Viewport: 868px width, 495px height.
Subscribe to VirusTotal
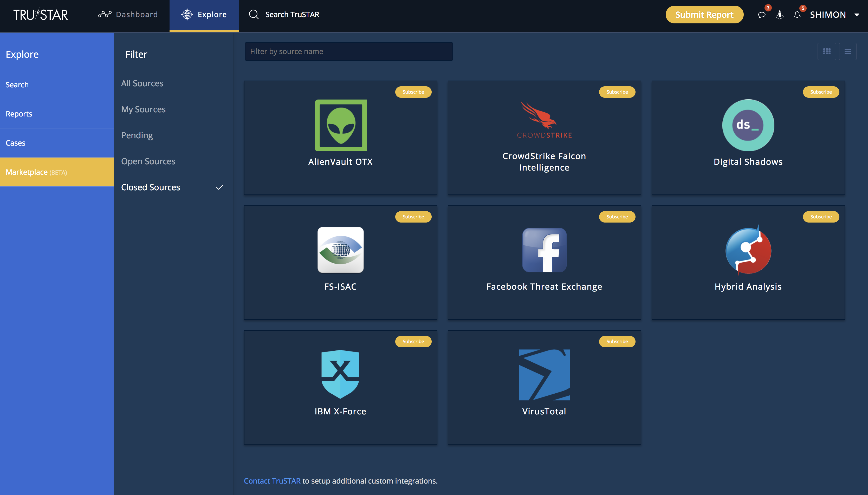617,341
